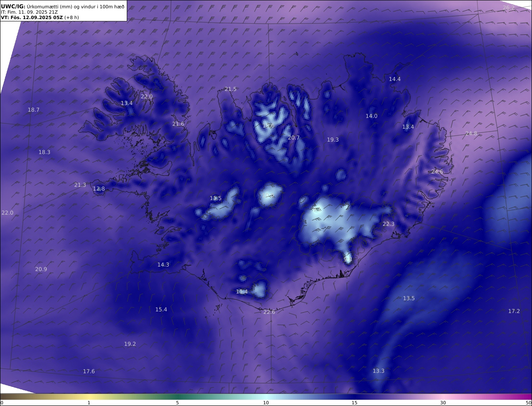Click the map value 22.3
The width and height of the screenshot is (532, 406).
pos(389,224)
